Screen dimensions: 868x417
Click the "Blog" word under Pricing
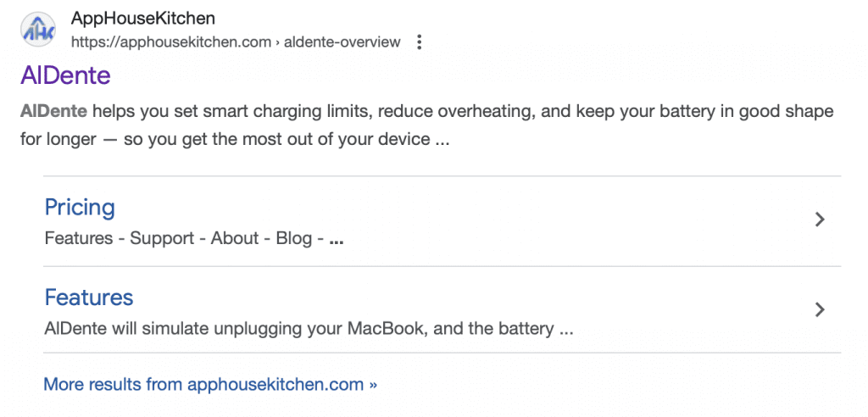click(293, 238)
